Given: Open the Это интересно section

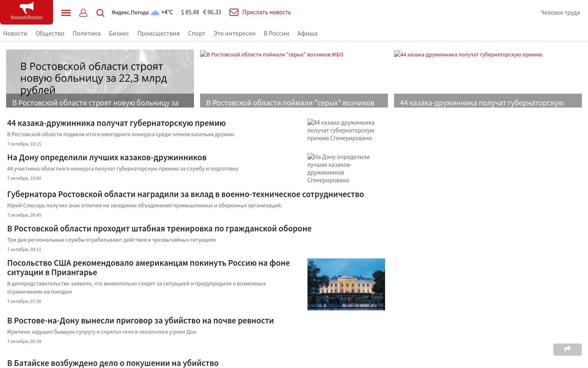Looking at the screenshot, I should 234,34.
